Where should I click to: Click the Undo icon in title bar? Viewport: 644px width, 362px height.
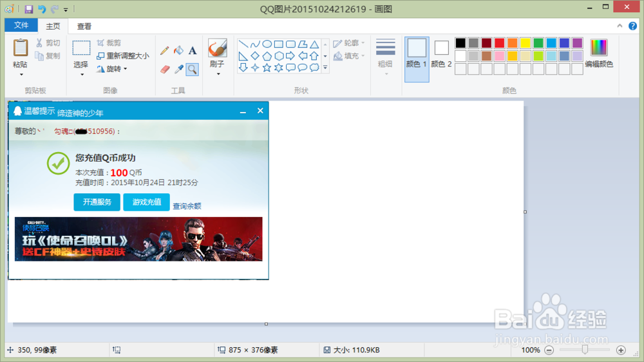(42, 9)
